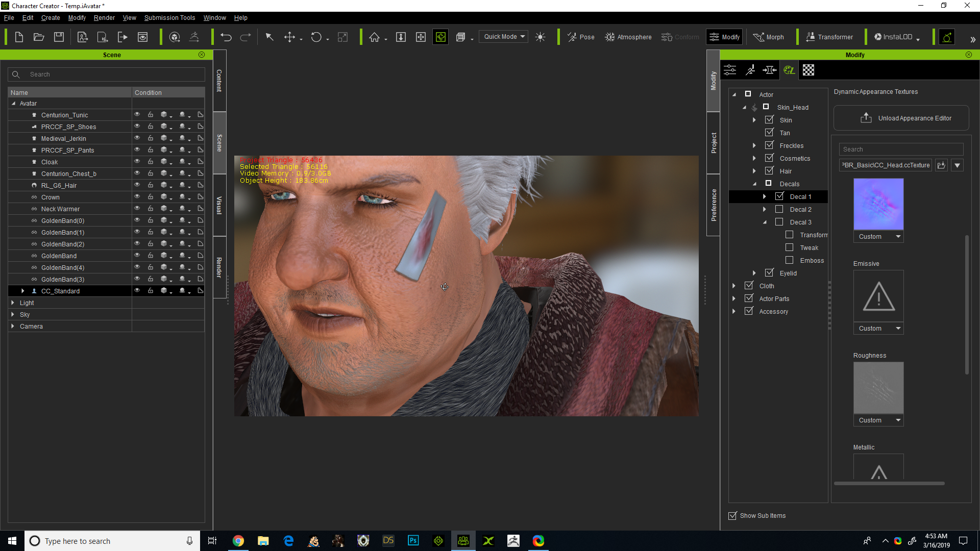Select the Rotate tool icon
The height and width of the screenshot is (551, 980).
point(316,37)
